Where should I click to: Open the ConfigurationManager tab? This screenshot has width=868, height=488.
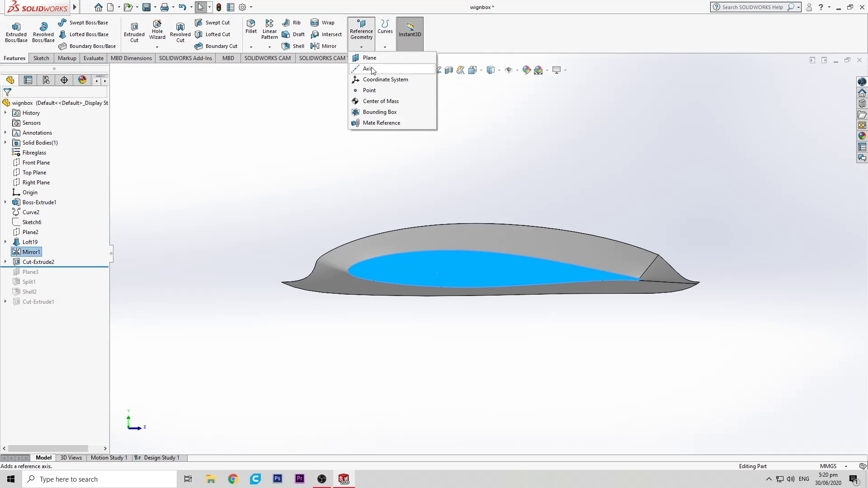tap(46, 80)
